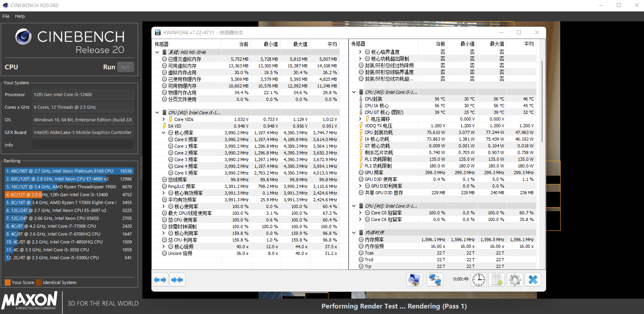Click the clock icon beside 总线频率
644x314 pixels.
click(164, 180)
